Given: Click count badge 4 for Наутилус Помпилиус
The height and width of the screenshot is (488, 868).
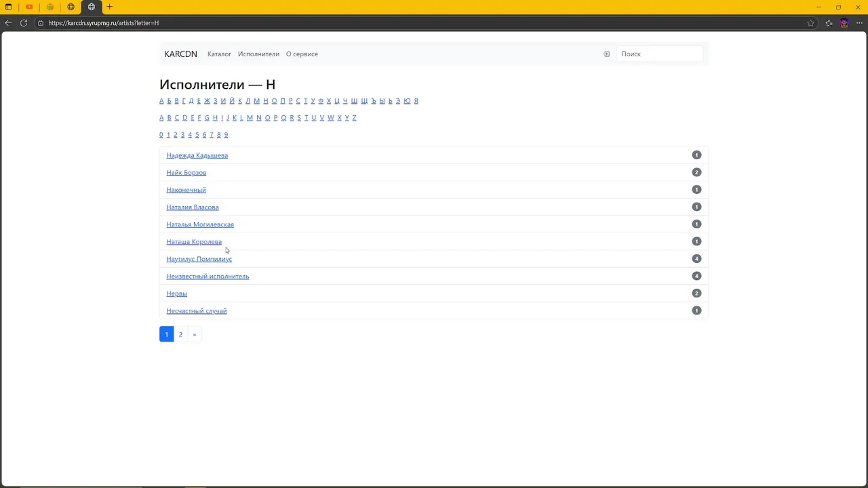Looking at the screenshot, I should pos(696,259).
